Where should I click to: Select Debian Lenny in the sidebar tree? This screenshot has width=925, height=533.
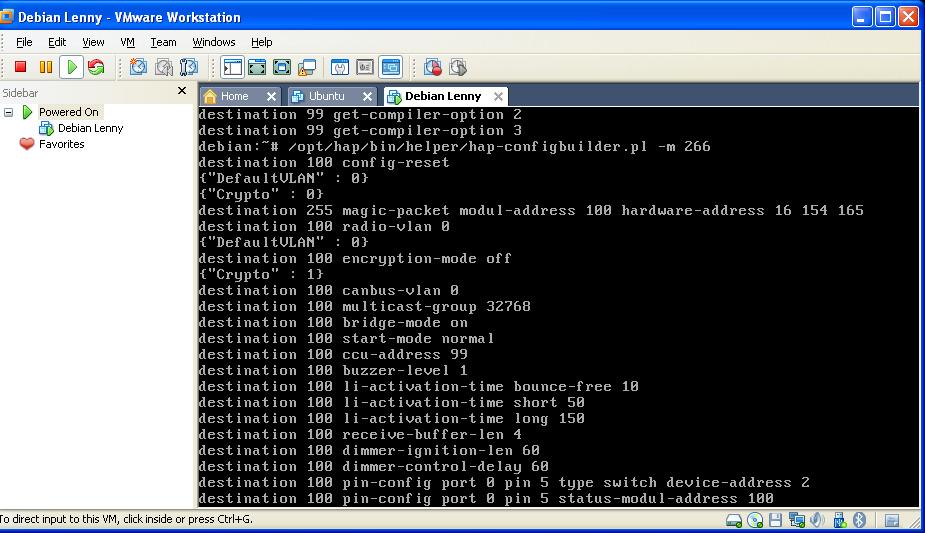[90, 128]
